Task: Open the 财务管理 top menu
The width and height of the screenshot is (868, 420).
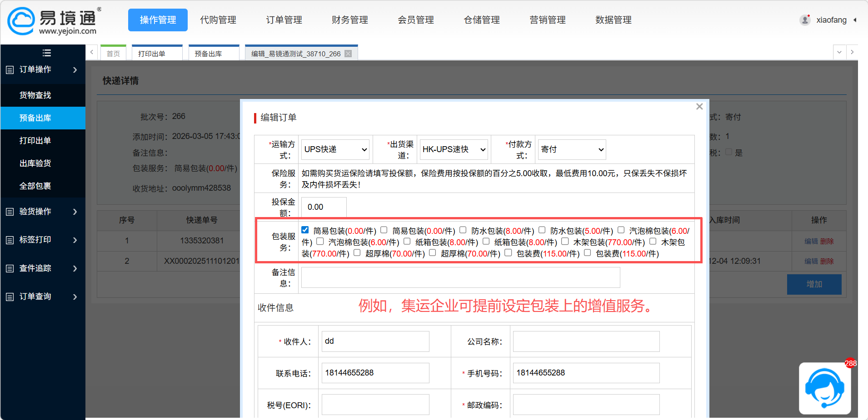Action: (350, 20)
